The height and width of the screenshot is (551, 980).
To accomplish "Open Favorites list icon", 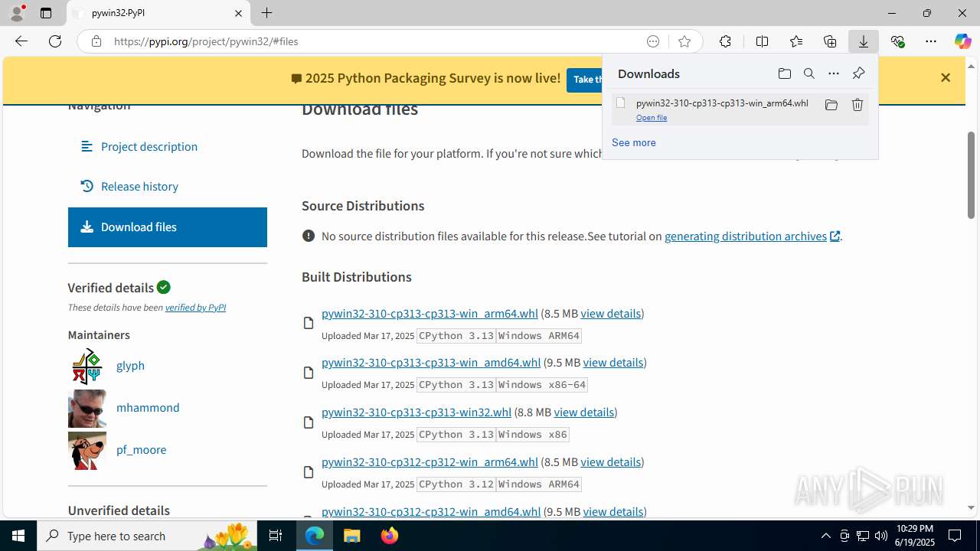I will point(796,41).
